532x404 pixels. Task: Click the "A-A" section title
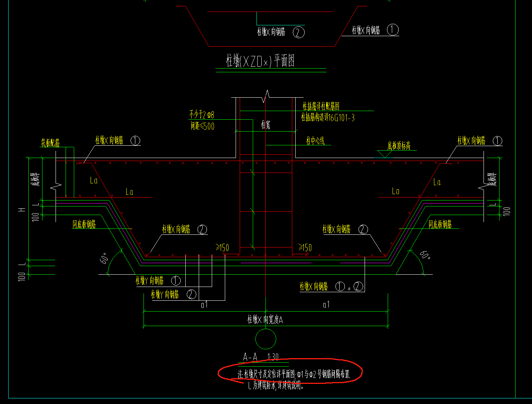(x=250, y=357)
